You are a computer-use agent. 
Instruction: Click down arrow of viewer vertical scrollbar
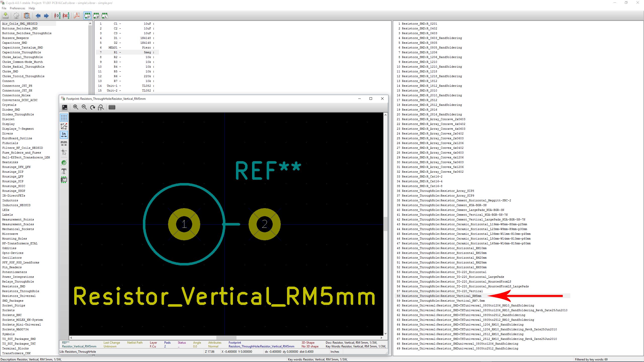point(385,334)
